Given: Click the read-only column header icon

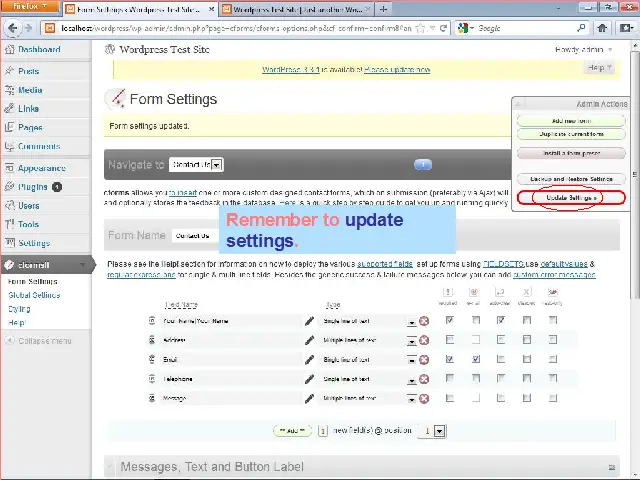Looking at the screenshot, I should click(x=553, y=292).
